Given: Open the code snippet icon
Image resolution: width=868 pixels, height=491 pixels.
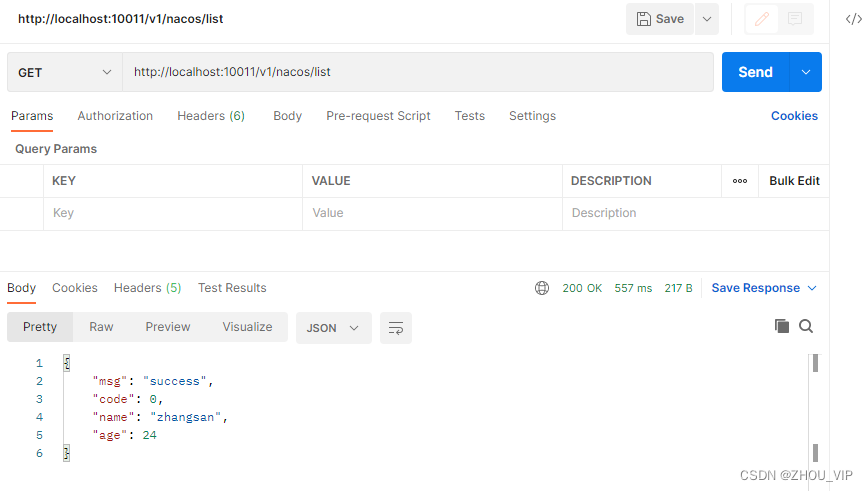Looking at the screenshot, I should [854, 19].
